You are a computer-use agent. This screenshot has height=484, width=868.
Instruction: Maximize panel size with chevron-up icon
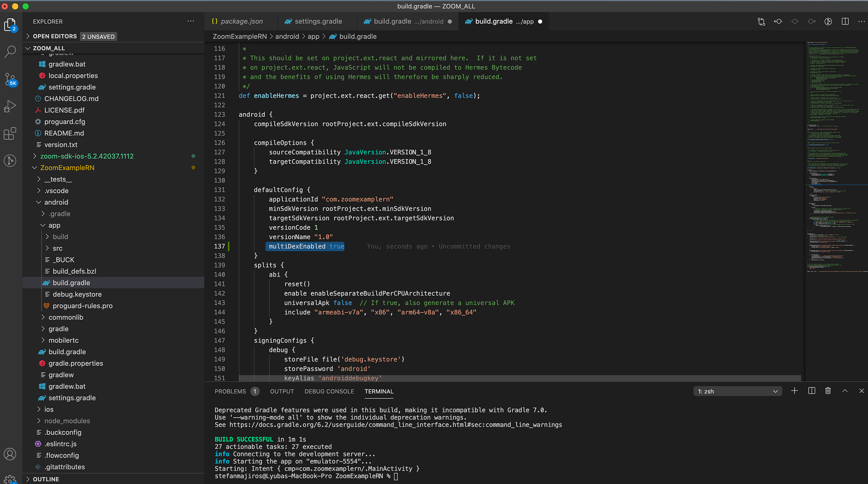[x=845, y=391]
